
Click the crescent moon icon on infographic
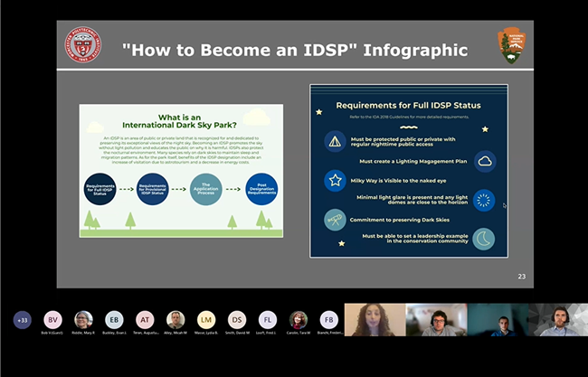pyautogui.click(x=485, y=239)
